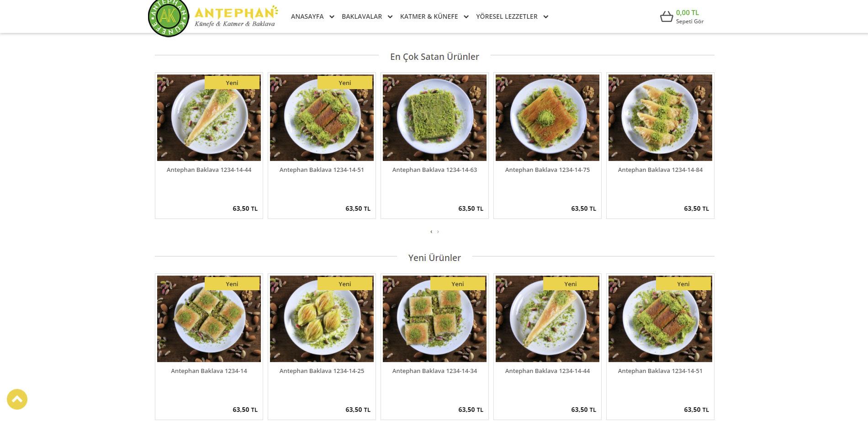This screenshot has width=868, height=421.
Task: Click the Sepeti Gör link
Action: (690, 21)
